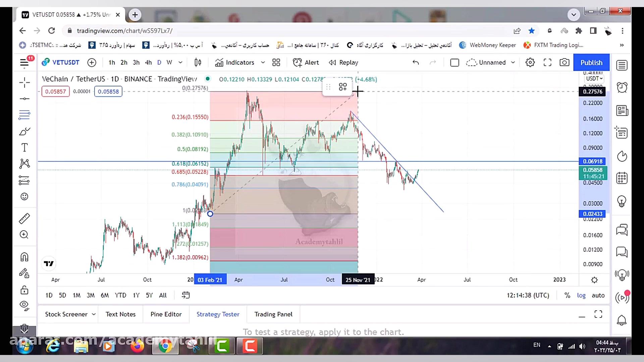Open notifications bell panel
This screenshot has height=362, width=644.
click(x=622, y=320)
